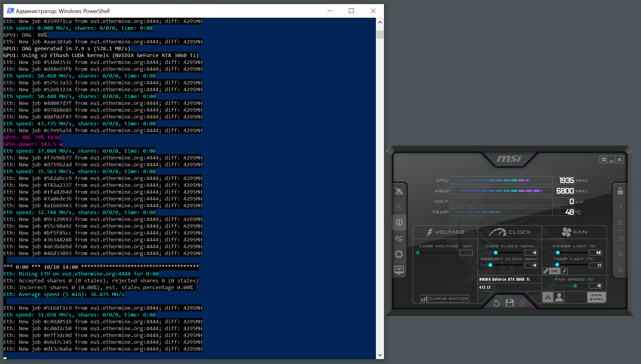Click the Power Limit slider handle

558,253
